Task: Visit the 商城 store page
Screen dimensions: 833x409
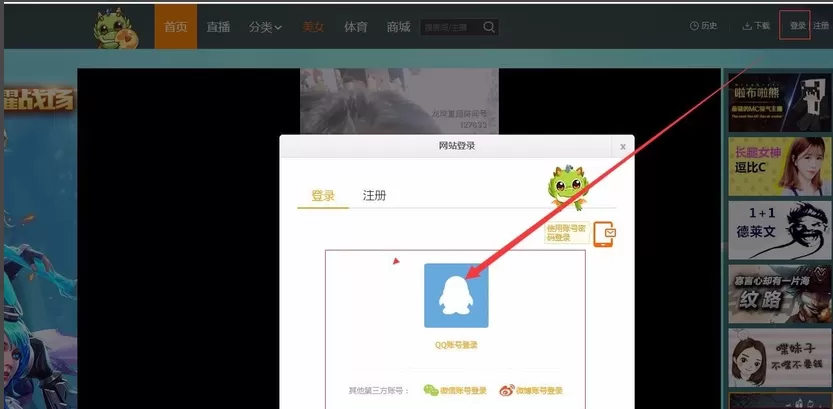Action: (x=398, y=27)
